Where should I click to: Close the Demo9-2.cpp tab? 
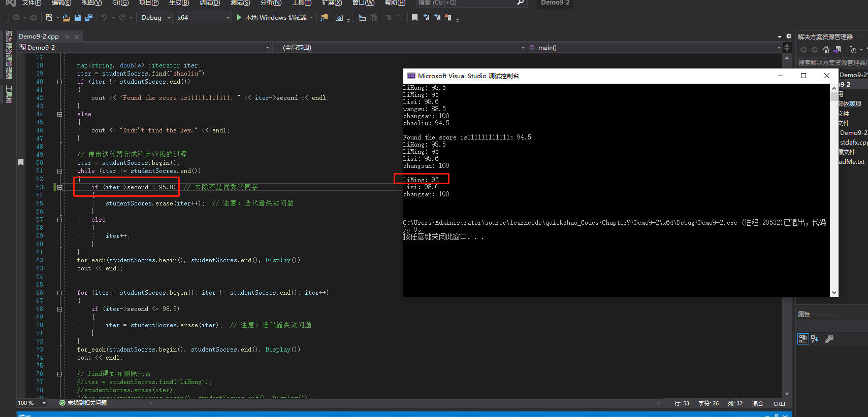click(x=77, y=37)
